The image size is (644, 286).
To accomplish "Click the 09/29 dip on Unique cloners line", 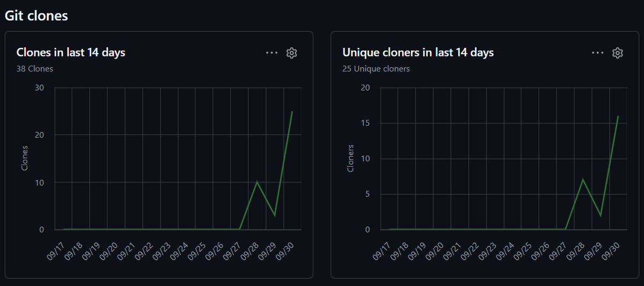I will click(x=601, y=216).
